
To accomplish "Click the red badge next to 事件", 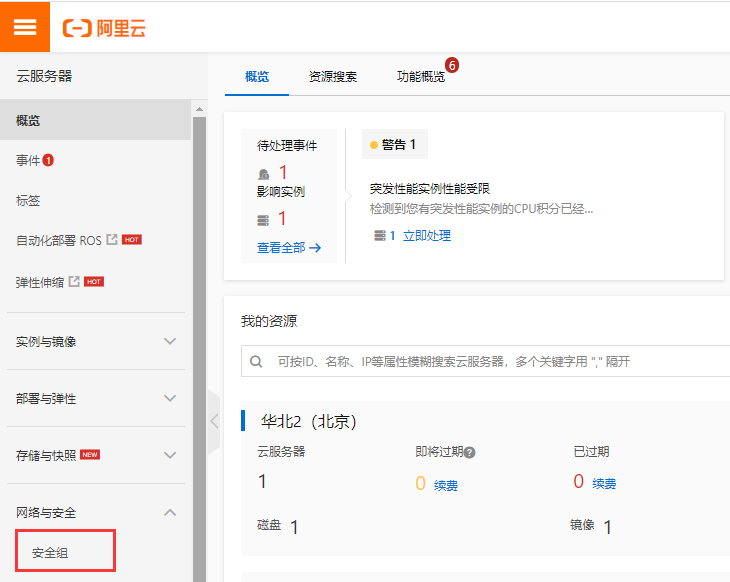I will coord(48,160).
